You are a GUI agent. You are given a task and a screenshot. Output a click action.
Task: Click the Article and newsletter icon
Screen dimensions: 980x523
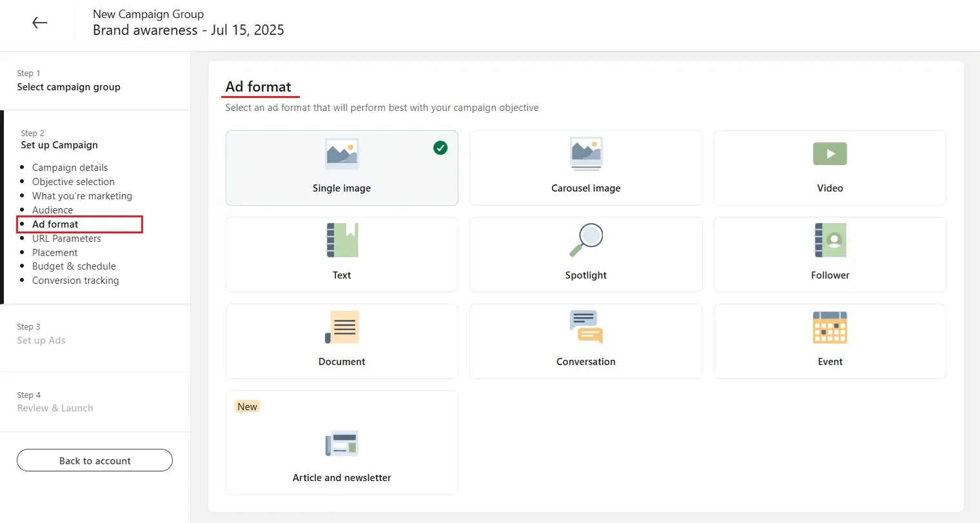coord(342,444)
